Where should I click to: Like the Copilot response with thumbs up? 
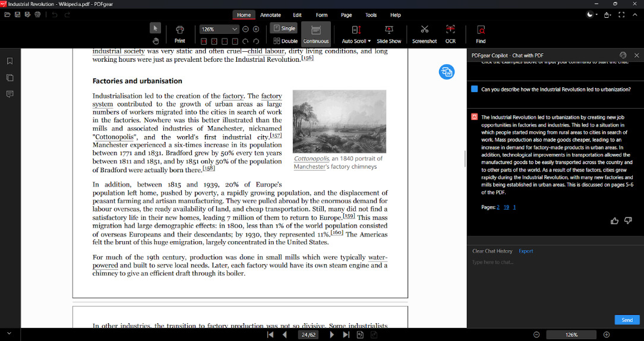(x=614, y=220)
